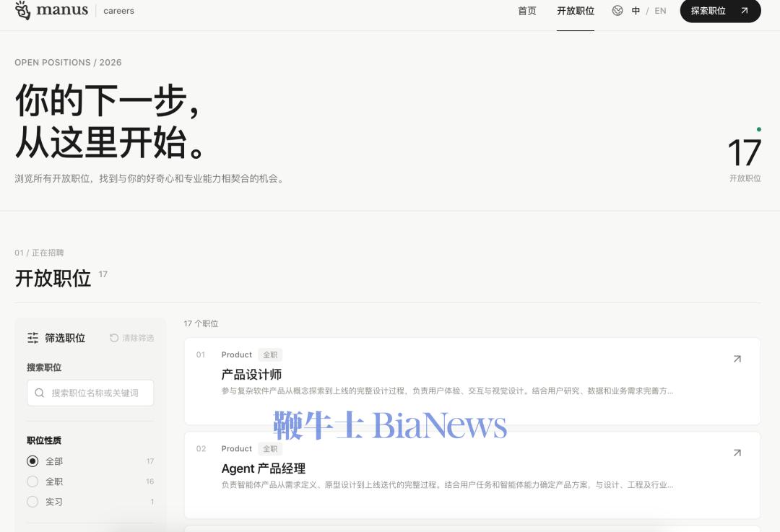
Task: Click the 全职 tag on 产品设计师 card
Action: click(x=270, y=355)
